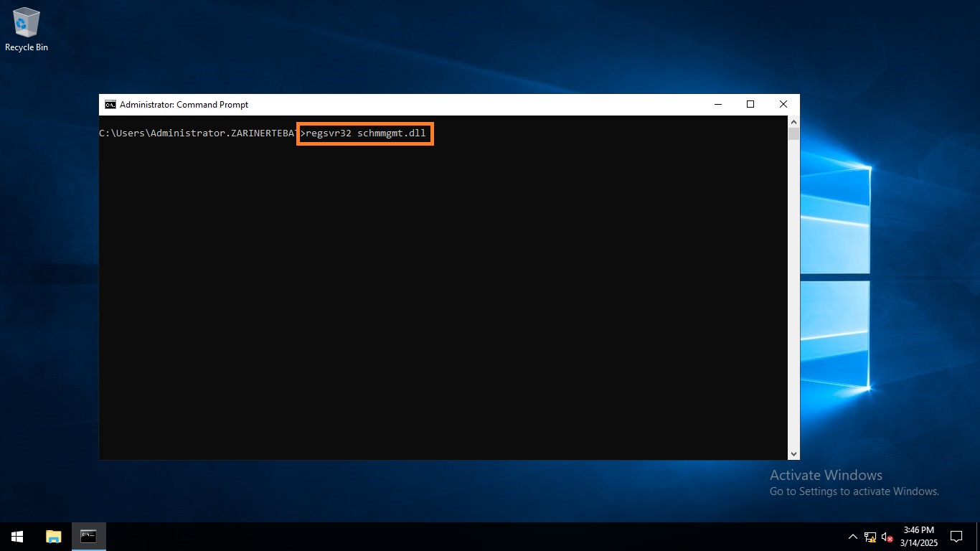Select the Command Prompt taskbar button
980x551 pixels.
coord(89,537)
